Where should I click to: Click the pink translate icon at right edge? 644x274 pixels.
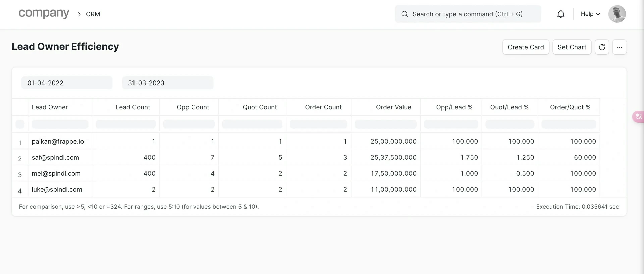[638, 116]
